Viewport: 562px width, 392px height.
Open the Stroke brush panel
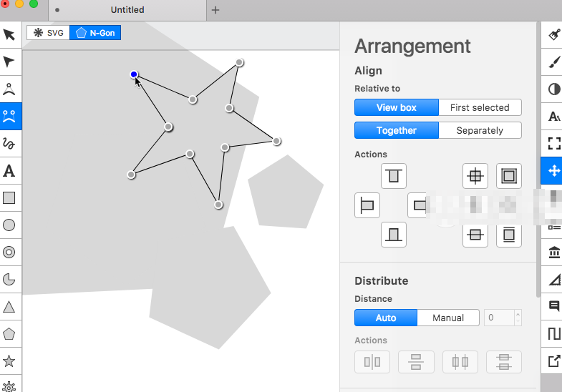[553, 62]
